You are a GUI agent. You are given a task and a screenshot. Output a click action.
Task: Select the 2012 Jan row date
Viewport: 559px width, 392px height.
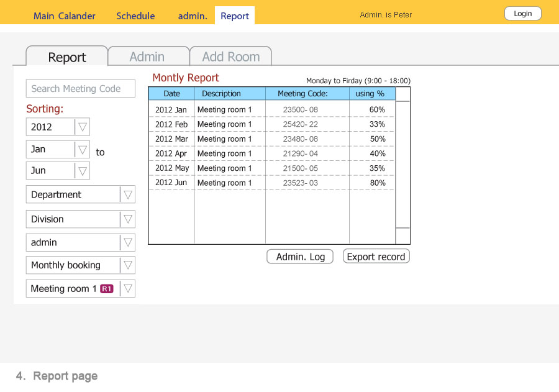coord(171,109)
